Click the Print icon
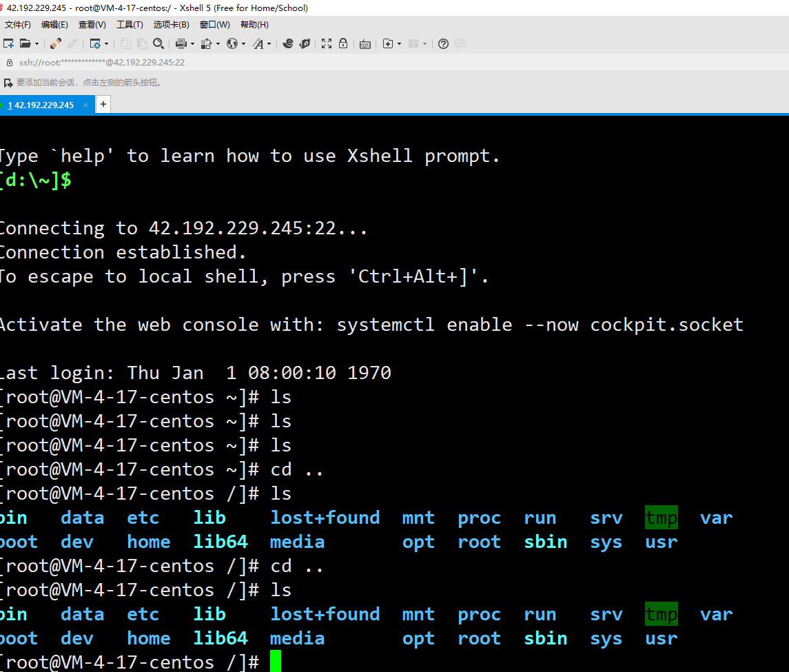Image resolution: width=789 pixels, height=672 pixels. [x=181, y=44]
